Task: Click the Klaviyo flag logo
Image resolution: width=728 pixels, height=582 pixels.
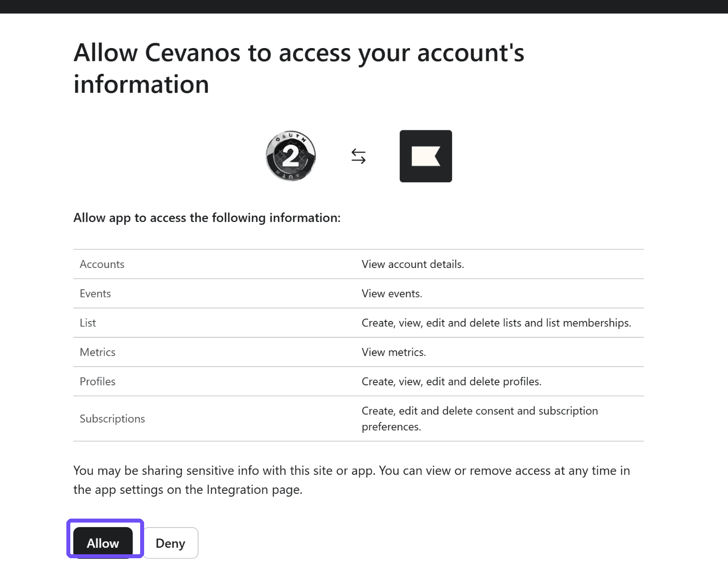Action: 426,156
